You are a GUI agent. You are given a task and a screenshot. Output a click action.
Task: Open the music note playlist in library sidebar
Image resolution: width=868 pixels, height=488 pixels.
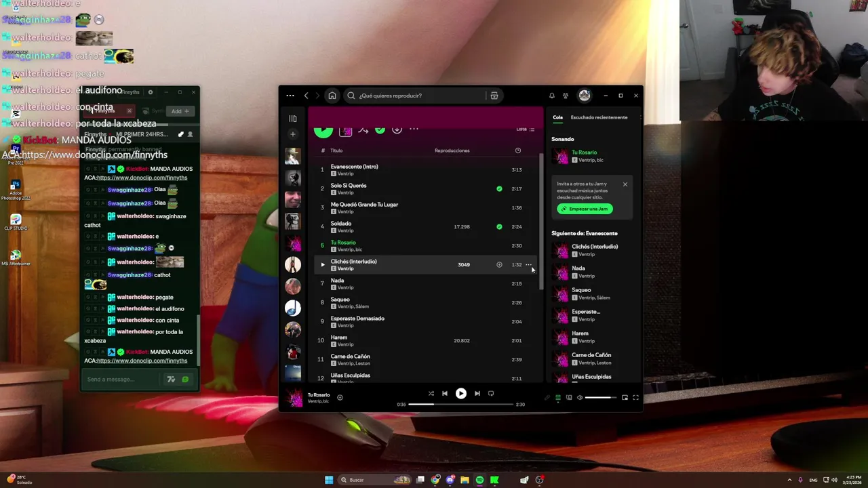[x=293, y=308]
